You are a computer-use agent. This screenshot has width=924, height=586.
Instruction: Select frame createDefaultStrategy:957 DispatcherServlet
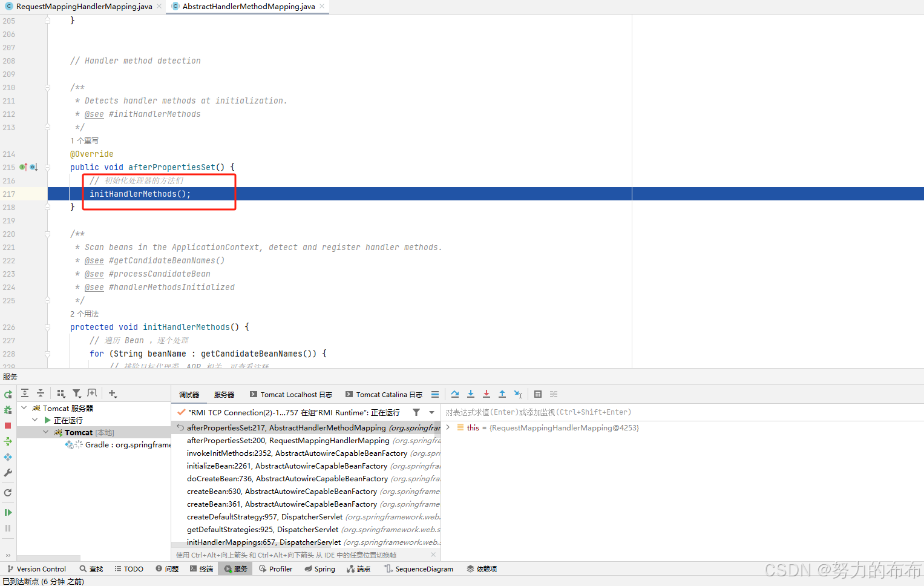[x=306, y=517]
